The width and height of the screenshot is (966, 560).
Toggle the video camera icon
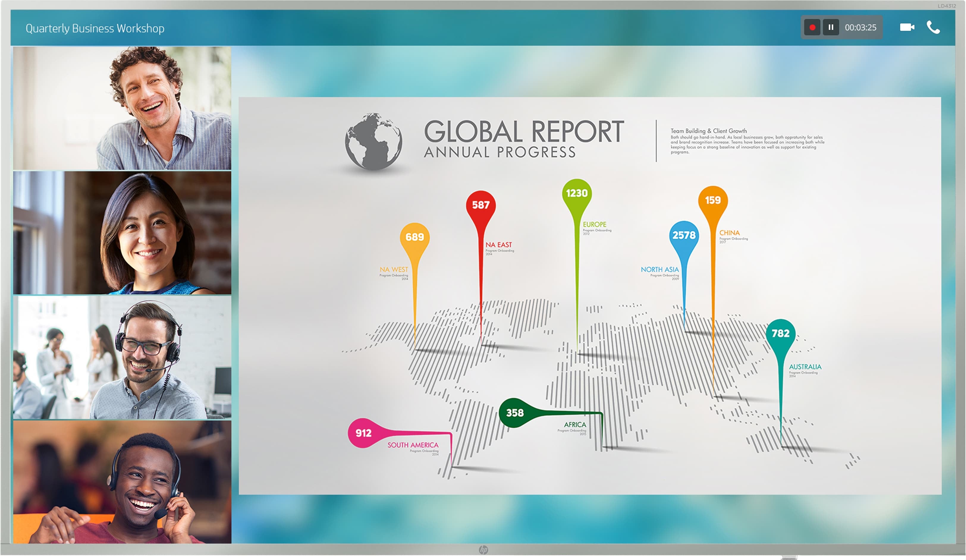pos(907,27)
